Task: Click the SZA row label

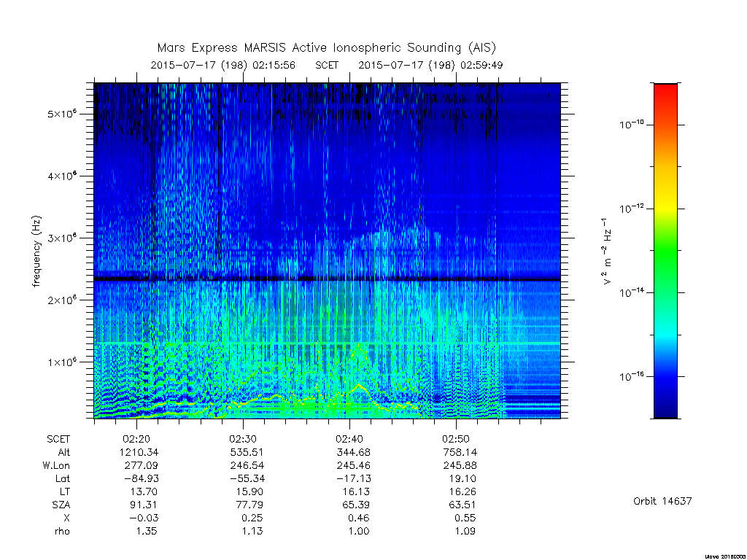Action: (x=61, y=505)
